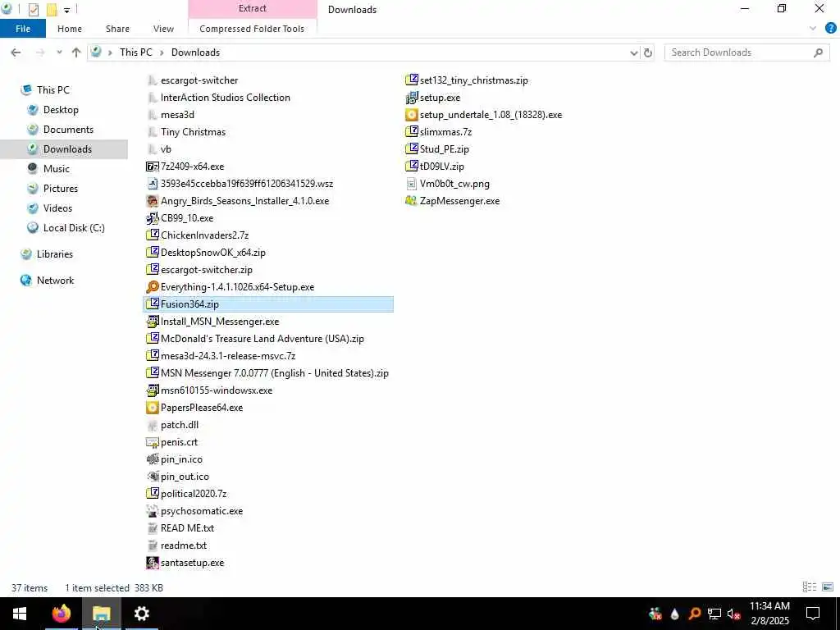Refresh the Downloads folder view
Viewport: 840px width, 630px height.
pyautogui.click(x=648, y=52)
